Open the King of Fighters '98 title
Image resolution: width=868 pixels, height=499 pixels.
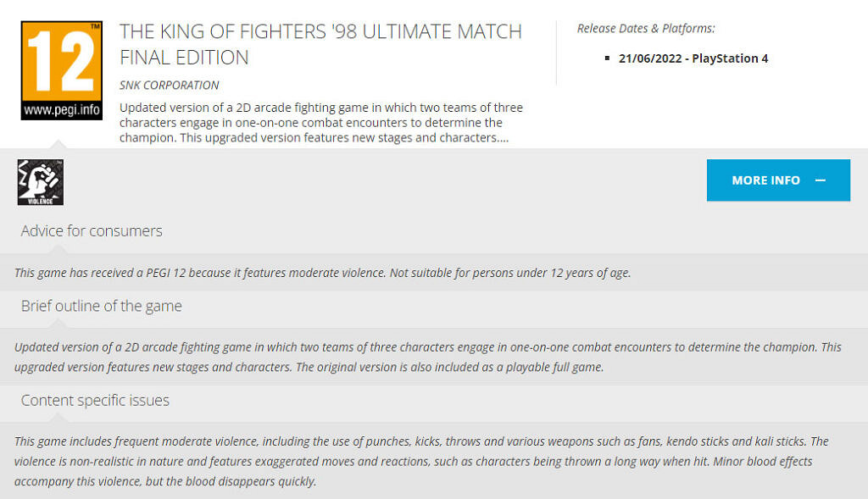(320, 45)
